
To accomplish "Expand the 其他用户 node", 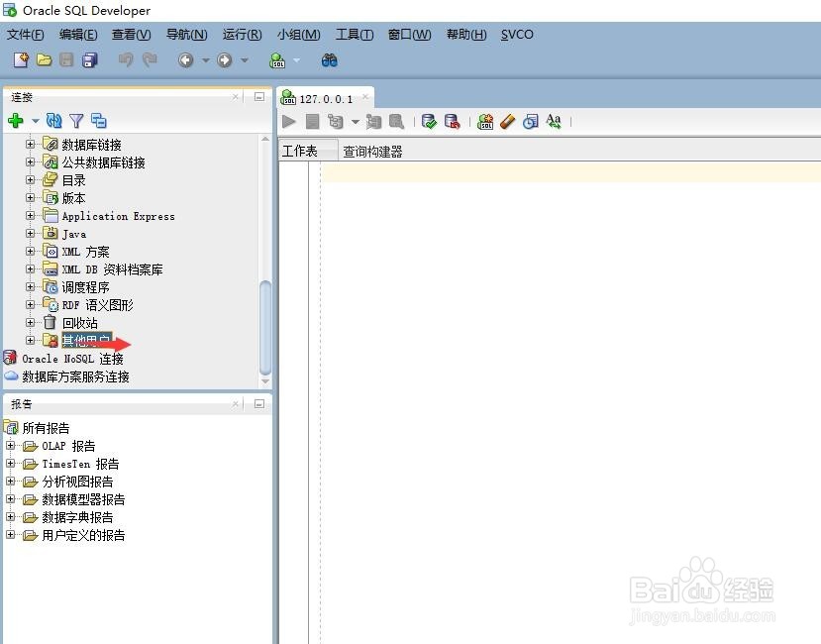I will point(31,340).
